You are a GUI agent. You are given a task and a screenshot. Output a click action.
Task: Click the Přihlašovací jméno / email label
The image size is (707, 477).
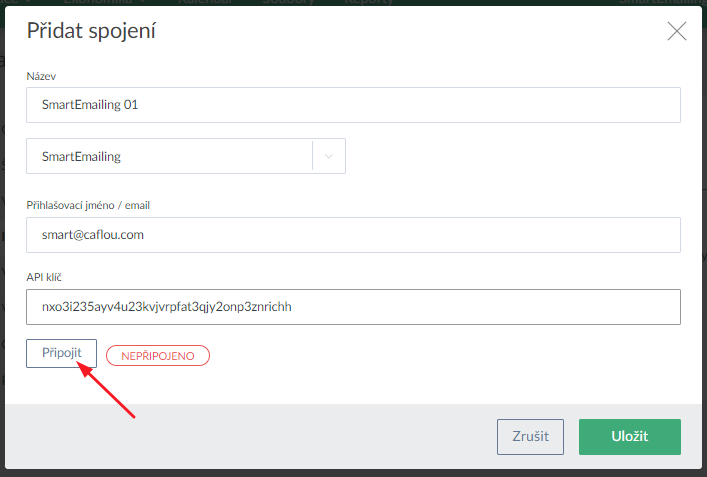[88, 205]
